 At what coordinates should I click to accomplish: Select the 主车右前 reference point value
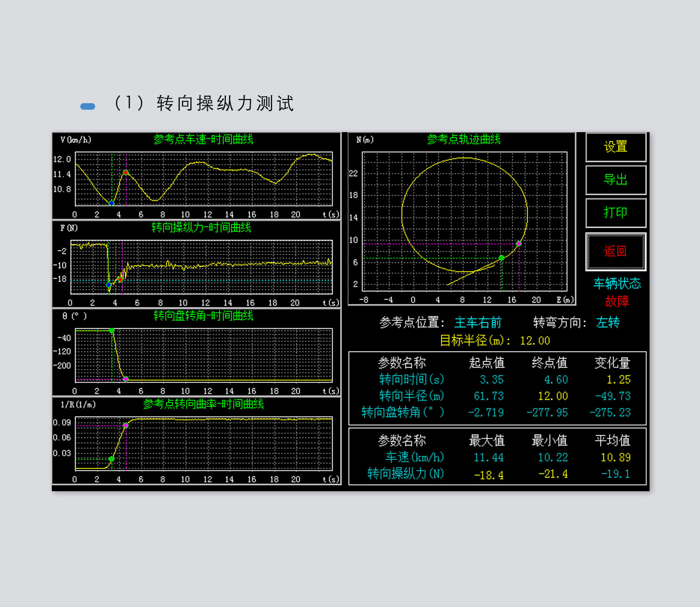[x=477, y=323]
